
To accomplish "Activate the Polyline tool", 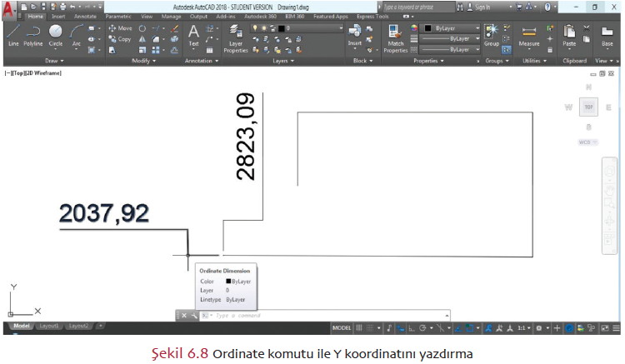I will click(33, 35).
